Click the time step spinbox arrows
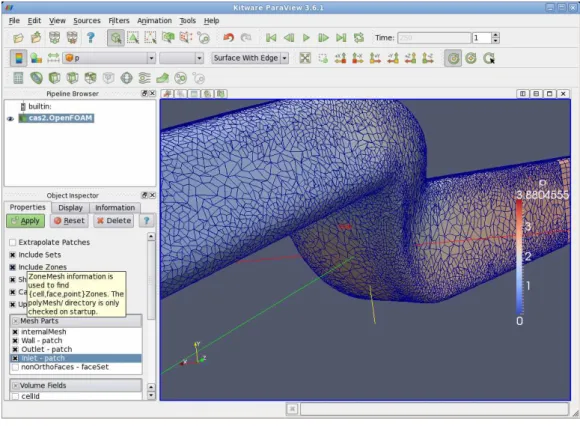 [x=496, y=38]
